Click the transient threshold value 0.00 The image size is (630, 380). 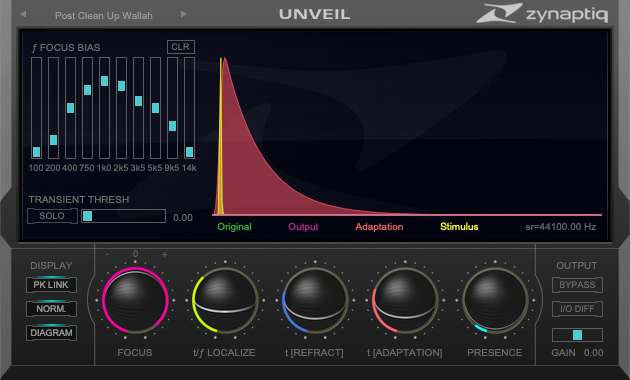click(183, 218)
